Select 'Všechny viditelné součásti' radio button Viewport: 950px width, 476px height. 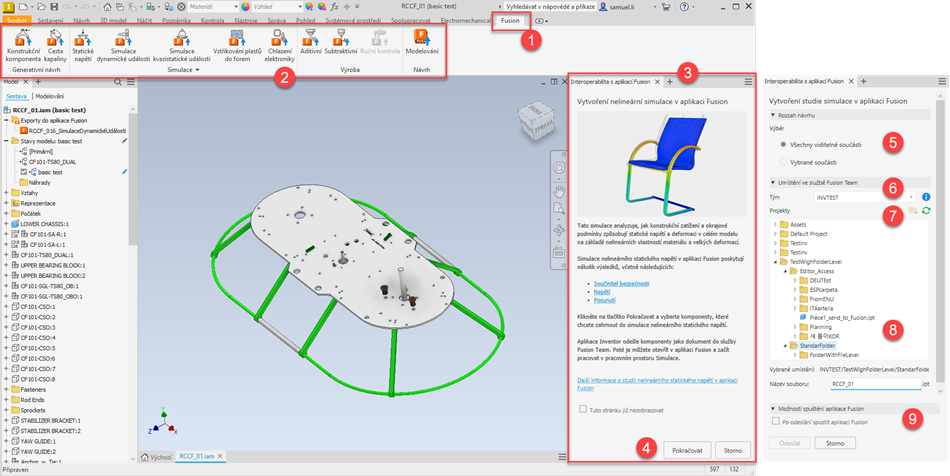(x=783, y=145)
